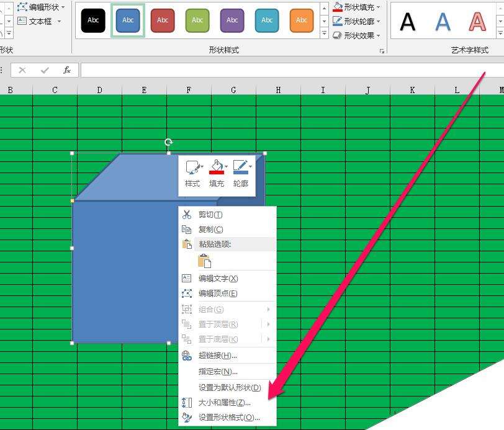Choose 超链接(H)... from context menu

[227, 356]
